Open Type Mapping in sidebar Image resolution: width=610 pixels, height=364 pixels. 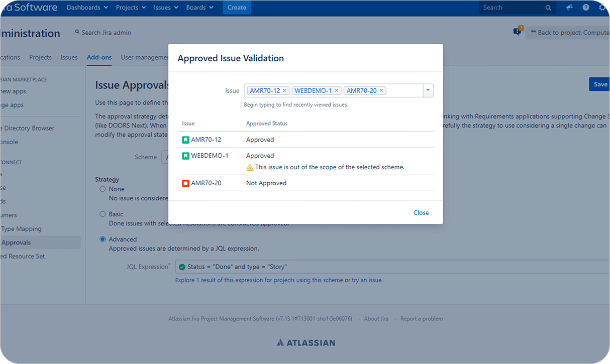tap(21, 229)
